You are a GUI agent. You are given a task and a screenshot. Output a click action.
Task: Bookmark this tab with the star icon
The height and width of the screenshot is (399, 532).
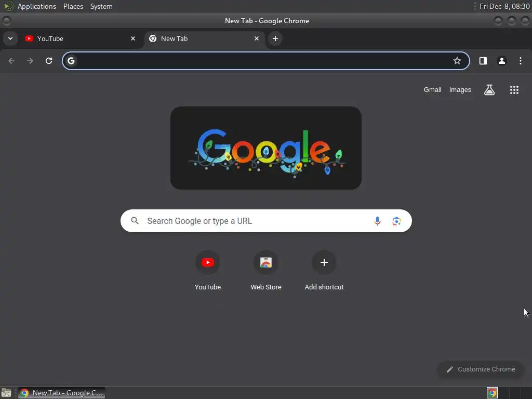tap(457, 61)
